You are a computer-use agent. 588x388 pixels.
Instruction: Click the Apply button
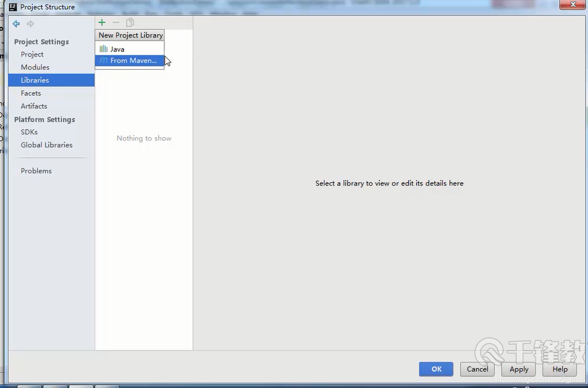(x=519, y=369)
